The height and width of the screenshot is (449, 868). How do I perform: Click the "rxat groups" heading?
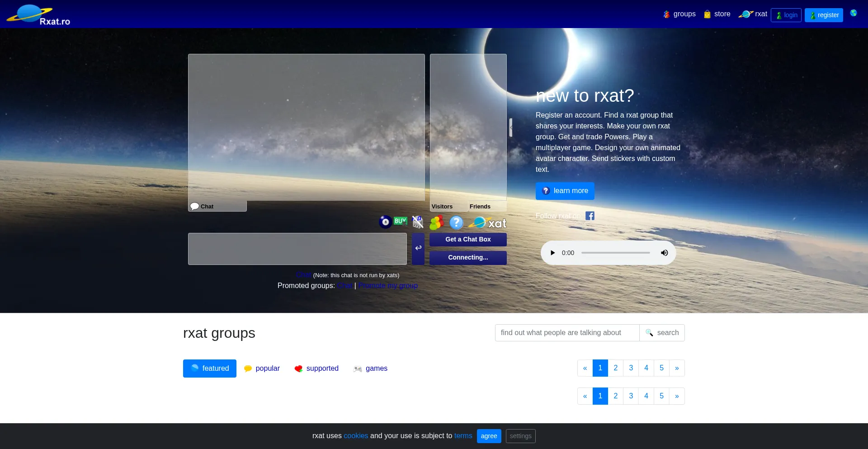click(x=219, y=333)
